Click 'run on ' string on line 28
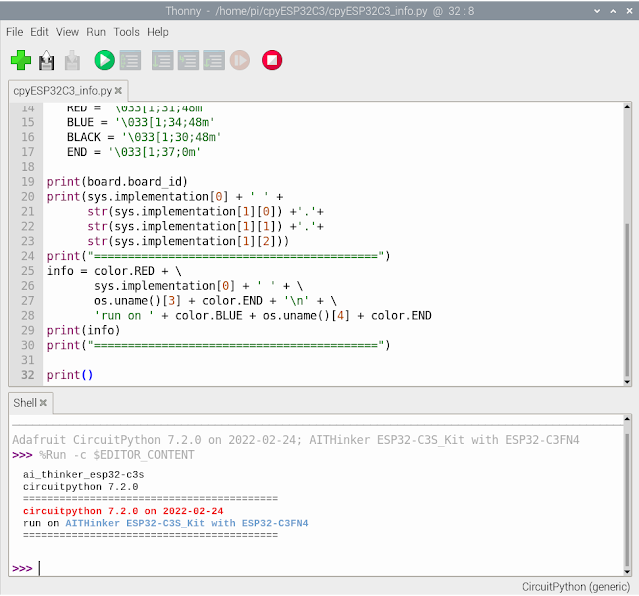The height and width of the screenshot is (596, 639). tap(124, 316)
